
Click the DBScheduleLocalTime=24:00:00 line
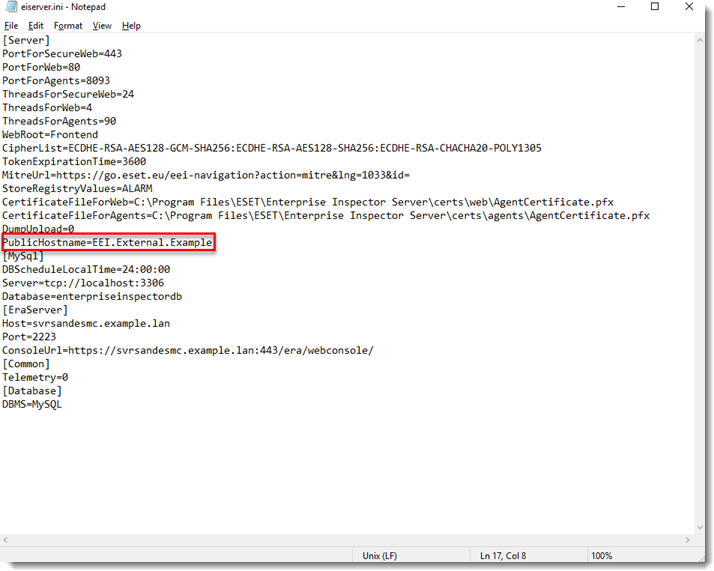(x=86, y=270)
